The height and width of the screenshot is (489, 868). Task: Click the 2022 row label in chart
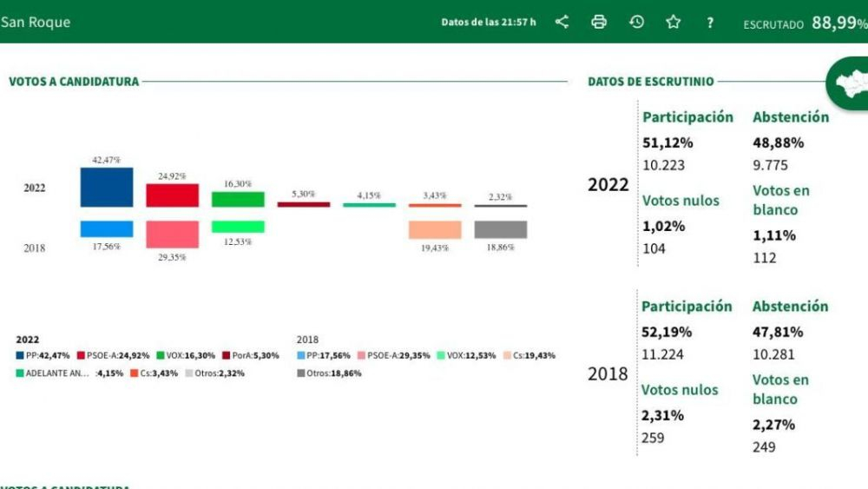click(35, 188)
